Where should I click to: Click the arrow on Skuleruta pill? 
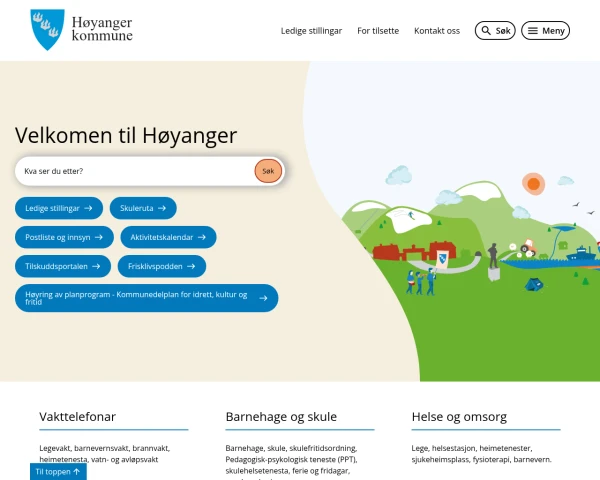tap(162, 208)
